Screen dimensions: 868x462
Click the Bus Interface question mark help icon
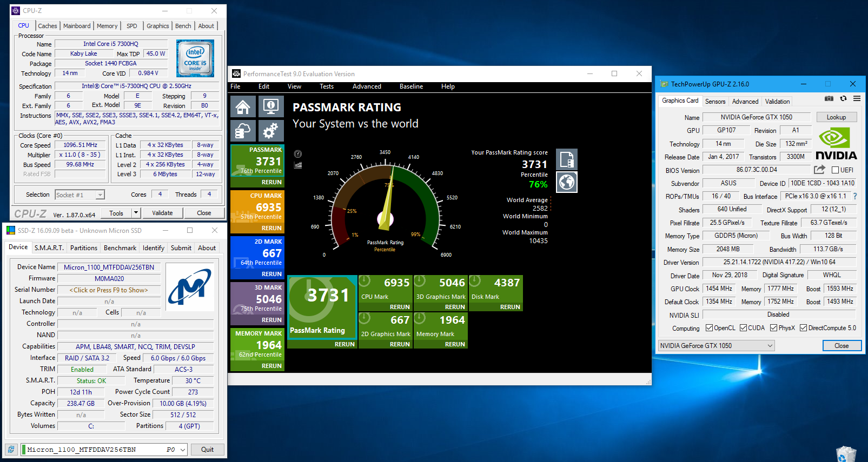point(855,196)
